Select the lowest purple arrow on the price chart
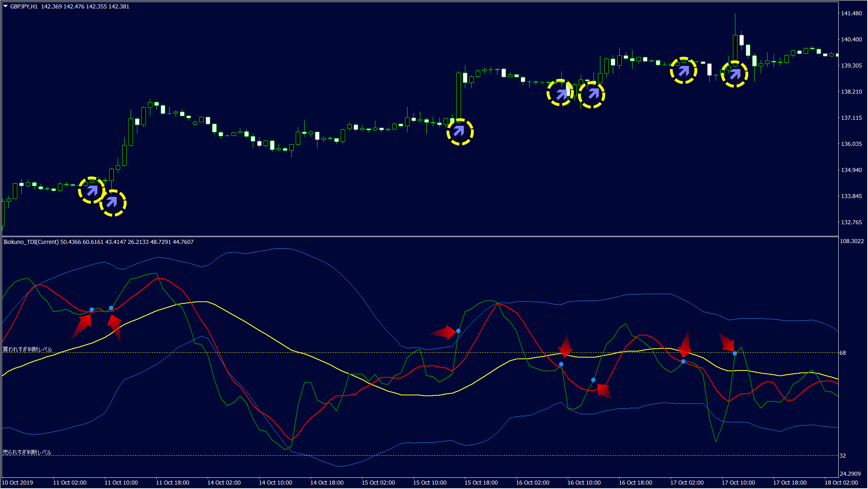The width and height of the screenshot is (868, 489). pos(112,203)
